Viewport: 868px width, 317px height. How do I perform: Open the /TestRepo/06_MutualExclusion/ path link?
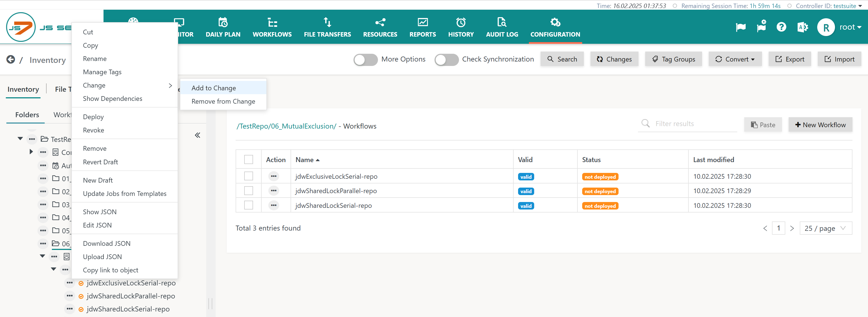(x=286, y=126)
